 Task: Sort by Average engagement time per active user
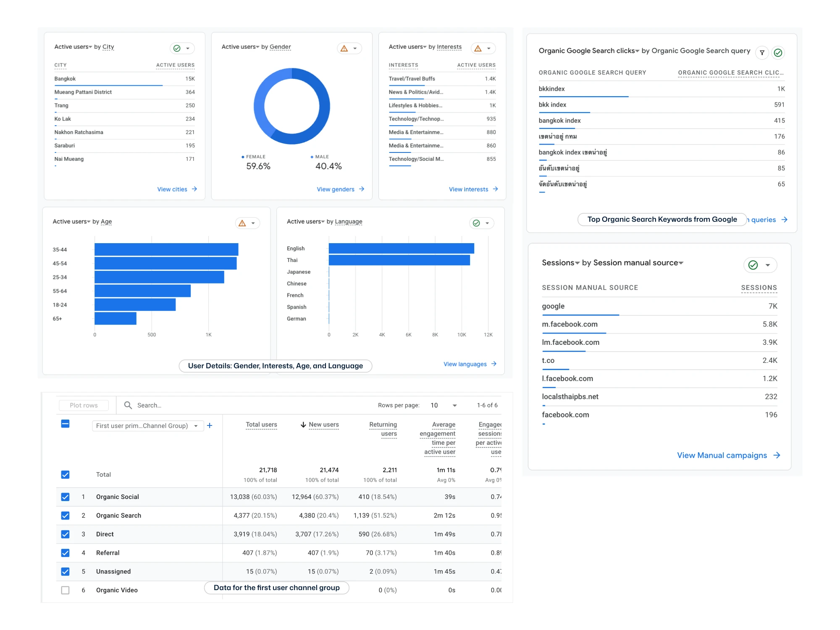coord(438,438)
